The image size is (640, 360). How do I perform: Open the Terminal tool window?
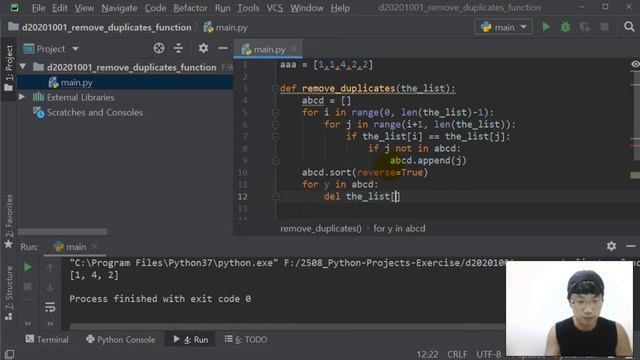pos(47,340)
